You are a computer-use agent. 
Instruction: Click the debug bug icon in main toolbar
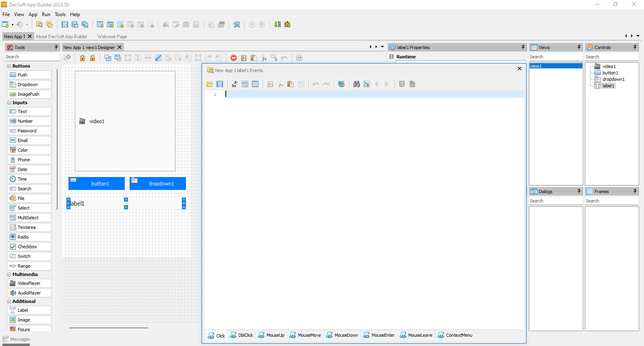[x=287, y=25]
